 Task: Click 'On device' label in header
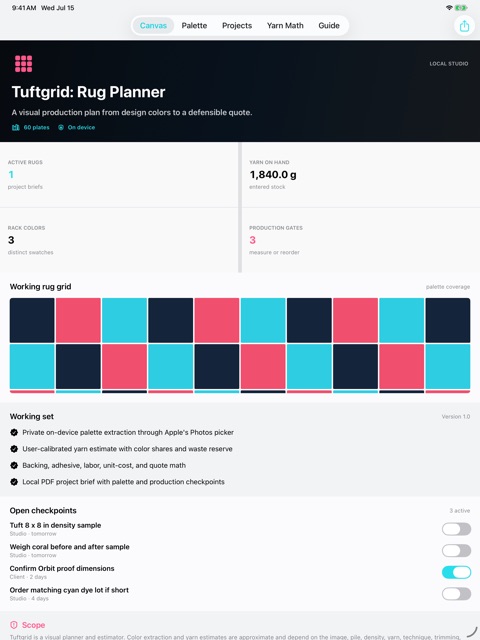81,127
